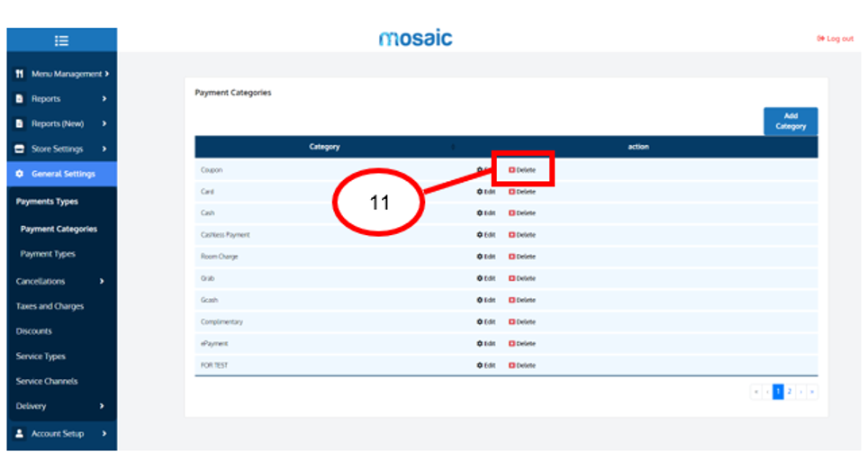
Task: Select the Complimentary row text
Action: (x=222, y=321)
